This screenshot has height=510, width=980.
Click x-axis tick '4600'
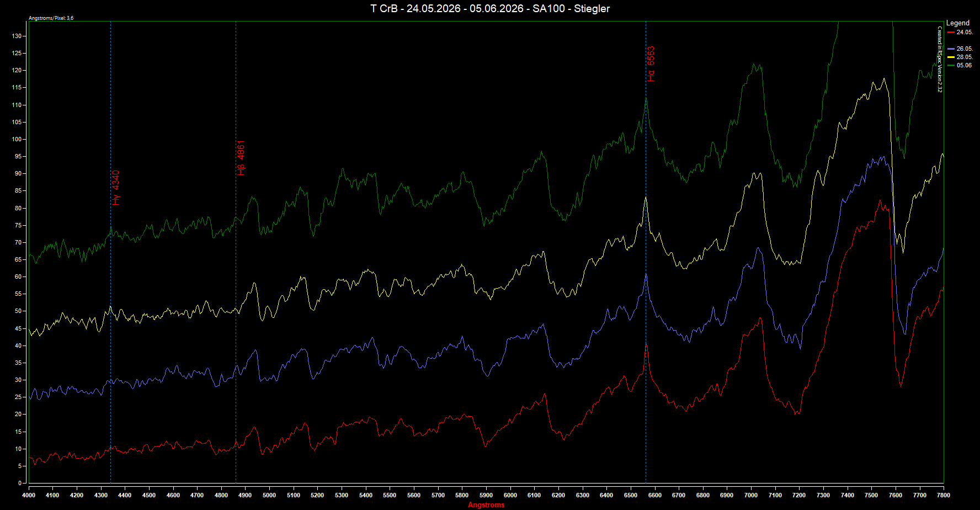click(x=173, y=495)
